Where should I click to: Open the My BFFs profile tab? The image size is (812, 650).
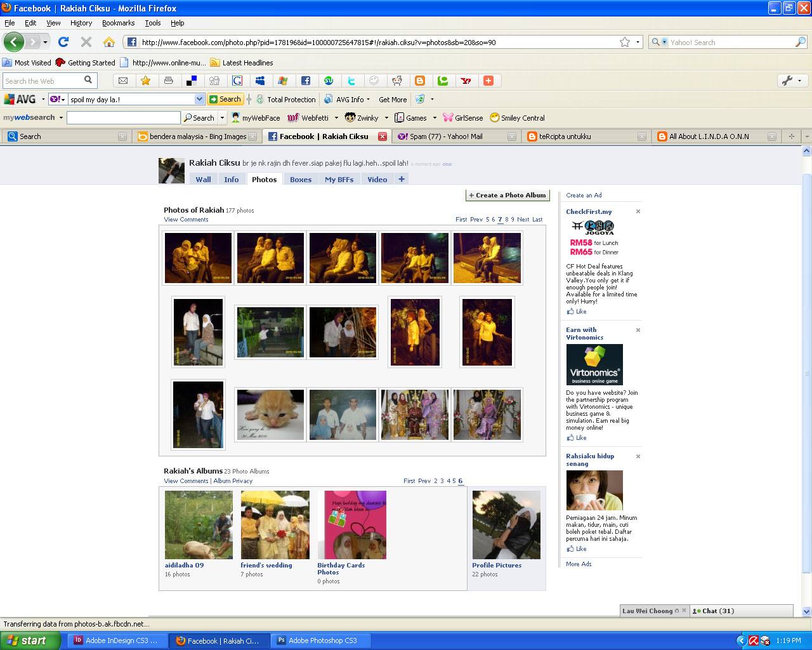point(339,180)
